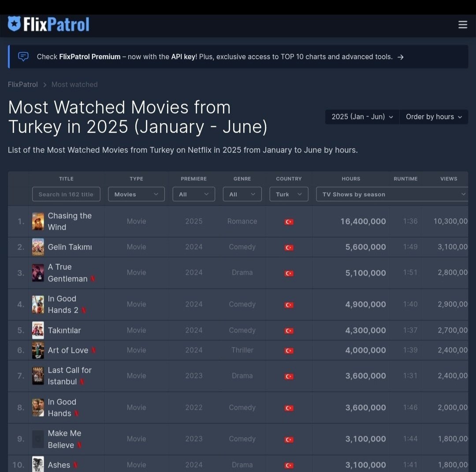Click the COUNTRY column header
This screenshot has width=476, height=472.
(289, 179)
